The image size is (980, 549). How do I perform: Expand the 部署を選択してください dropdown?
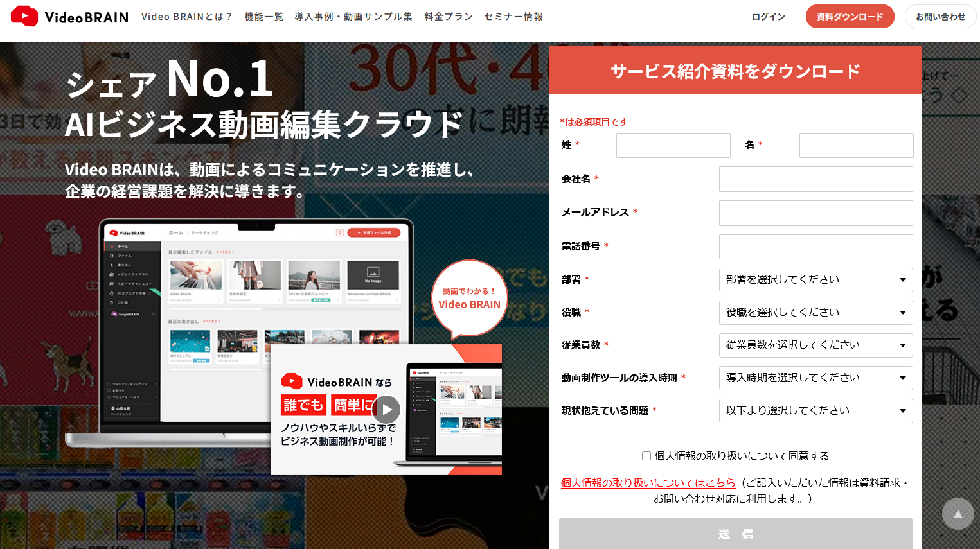point(815,280)
